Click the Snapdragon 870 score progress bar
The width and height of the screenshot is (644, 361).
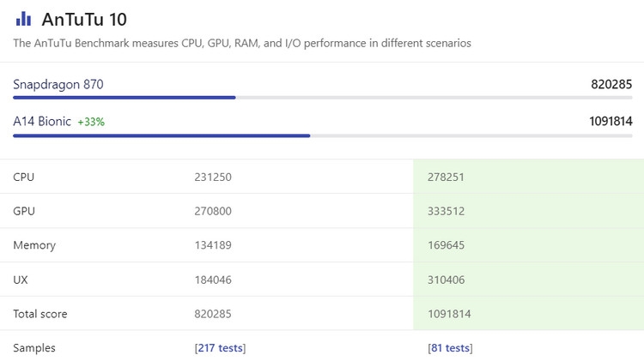pyautogui.click(x=322, y=98)
